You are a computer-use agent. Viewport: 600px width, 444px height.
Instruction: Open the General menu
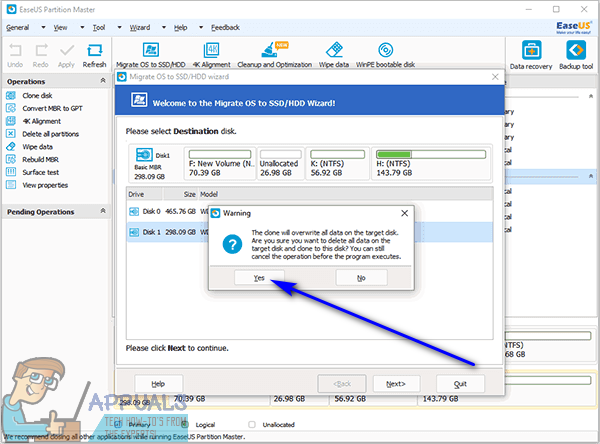pyautogui.click(x=17, y=28)
